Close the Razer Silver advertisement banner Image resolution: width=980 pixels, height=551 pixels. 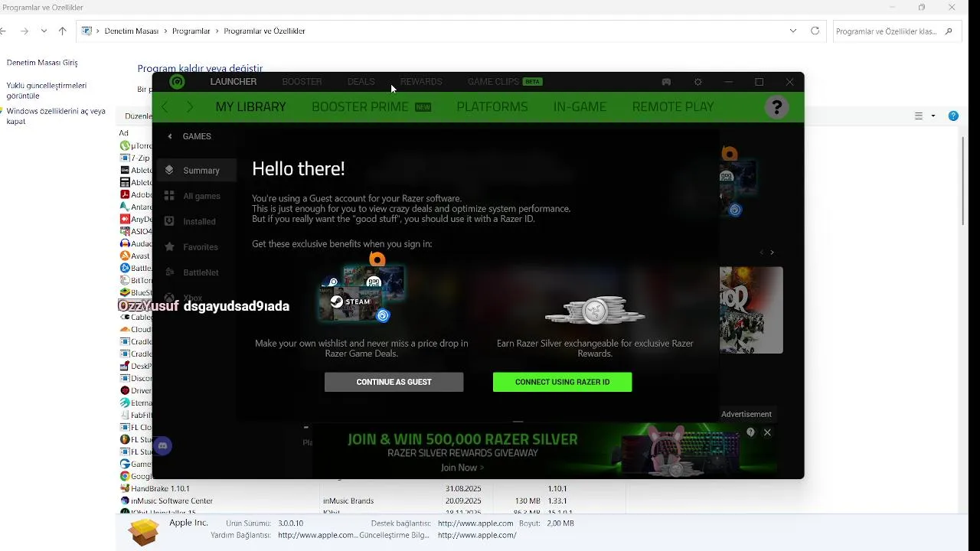pyautogui.click(x=767, y=432)
